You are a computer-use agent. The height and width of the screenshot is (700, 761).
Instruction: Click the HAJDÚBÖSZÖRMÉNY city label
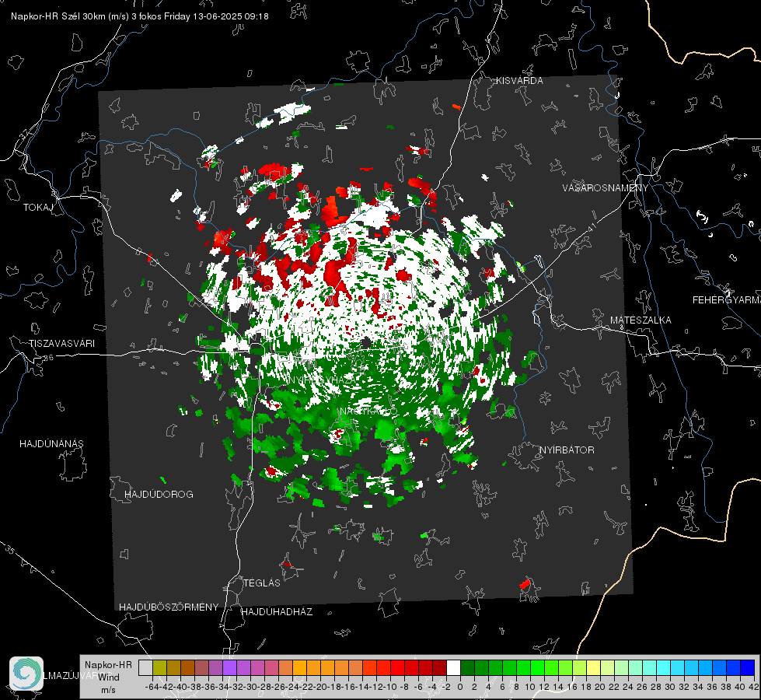point(169,607)
